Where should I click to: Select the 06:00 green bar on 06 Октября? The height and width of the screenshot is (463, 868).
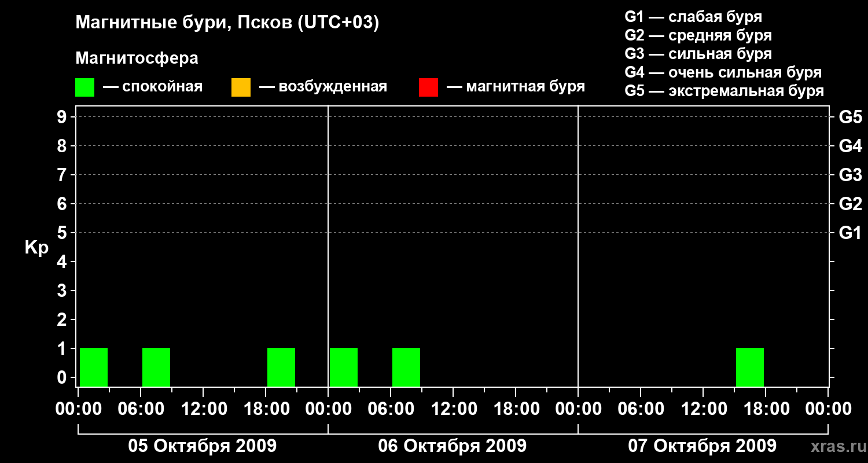pyautogui.click(x=406, y=367)
